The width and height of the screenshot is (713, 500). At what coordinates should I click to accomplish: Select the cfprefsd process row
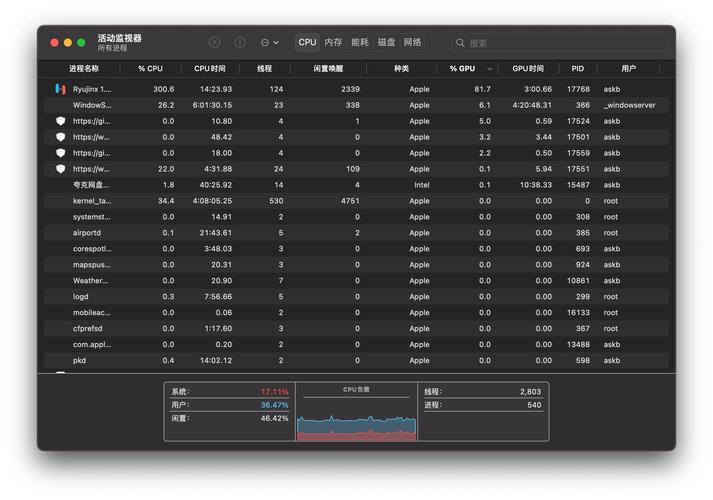pos(356,329)
